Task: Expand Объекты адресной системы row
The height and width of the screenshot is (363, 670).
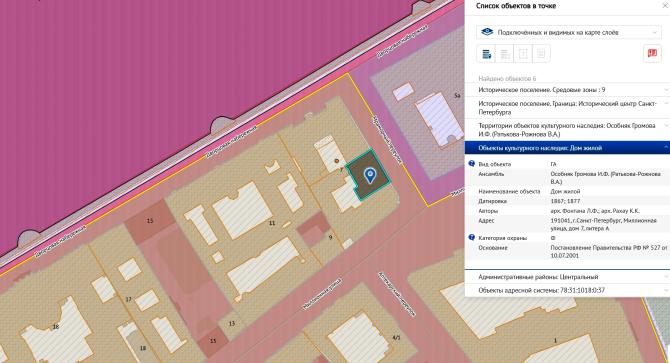Action: pos(567,290)
